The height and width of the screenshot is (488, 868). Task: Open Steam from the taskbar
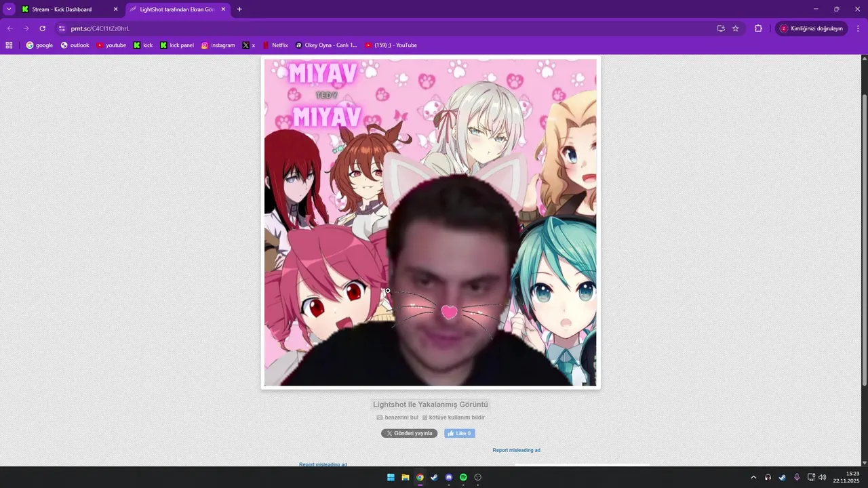pos(434,477)
